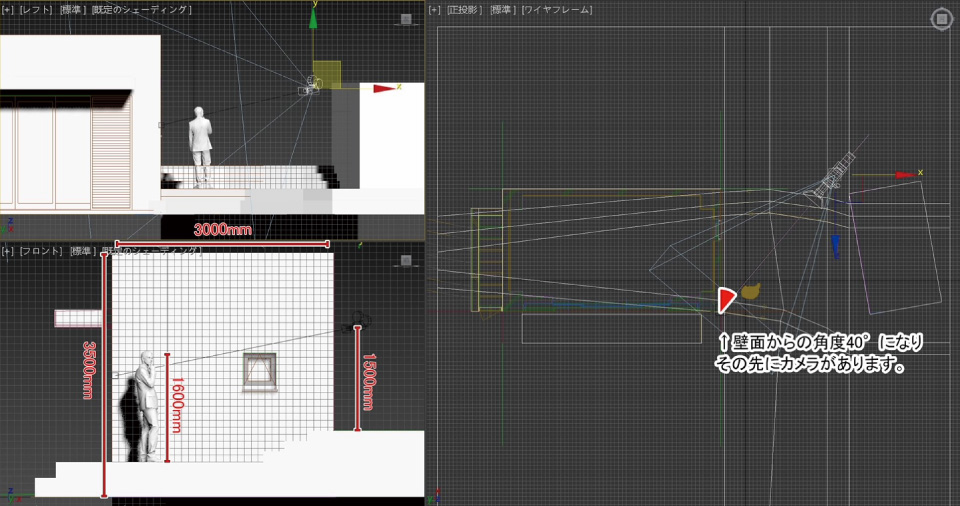Select the camera object in Left viewport
Image resolution: width=960 pixels, height=506 pixels.
310,85
